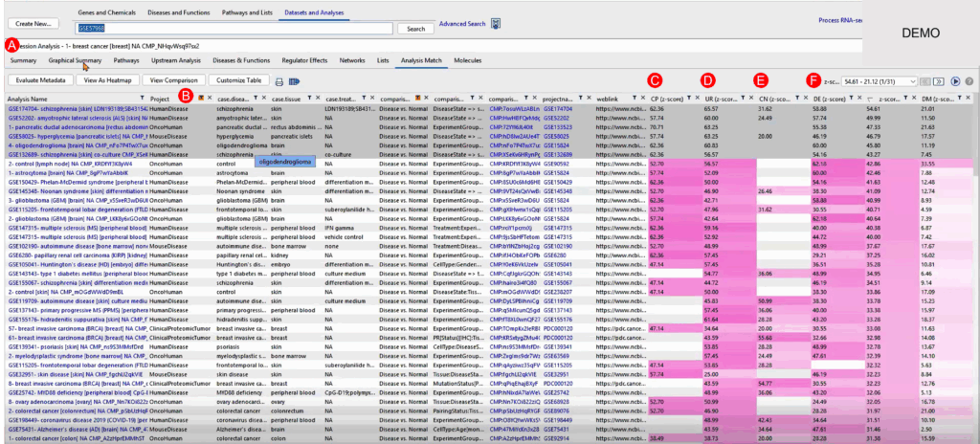Switch to the Networks tab
The height and width of the screenshot is (444, 980).
click(352, 60)
